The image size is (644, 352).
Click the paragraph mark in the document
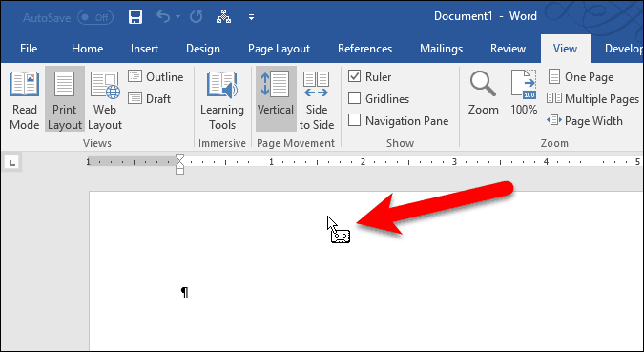coord(185,293)
